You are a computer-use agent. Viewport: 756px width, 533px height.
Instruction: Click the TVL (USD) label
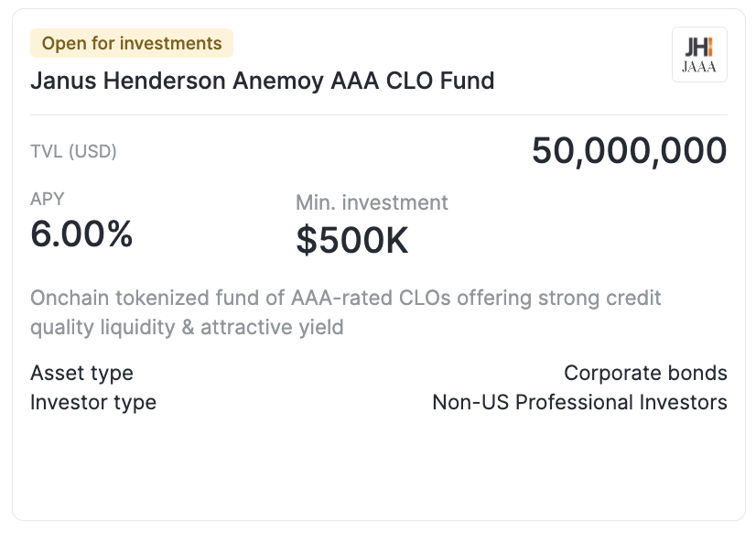[73, 151]
